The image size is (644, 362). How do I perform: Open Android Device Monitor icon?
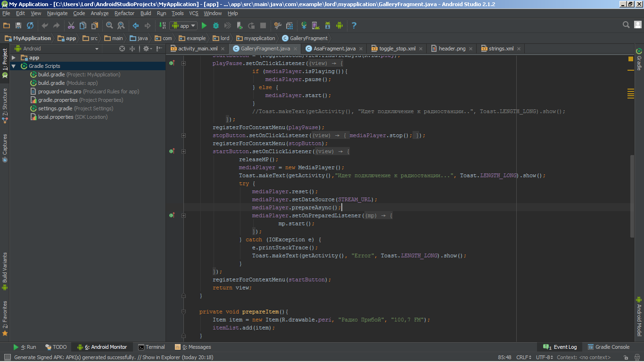pos(339,25)
